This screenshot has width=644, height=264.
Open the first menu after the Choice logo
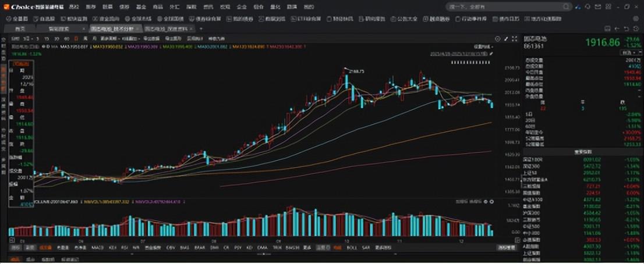tap(74, 6)
